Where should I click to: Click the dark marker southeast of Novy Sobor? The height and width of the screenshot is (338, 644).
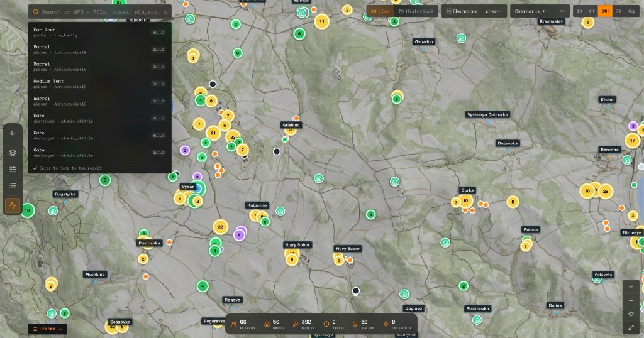click(356, 291)
